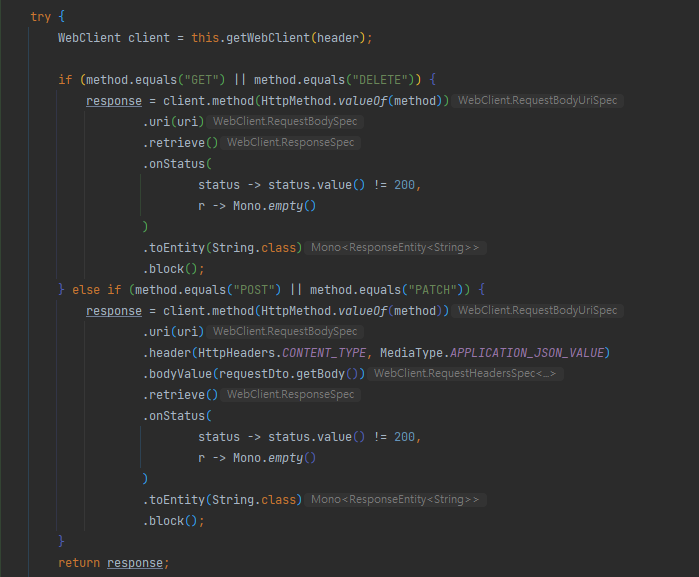Click "HttpMethod" in the POST/PATCH branch
The height and width of the screenshot is (577, 699).
click(x=296, y=311)
